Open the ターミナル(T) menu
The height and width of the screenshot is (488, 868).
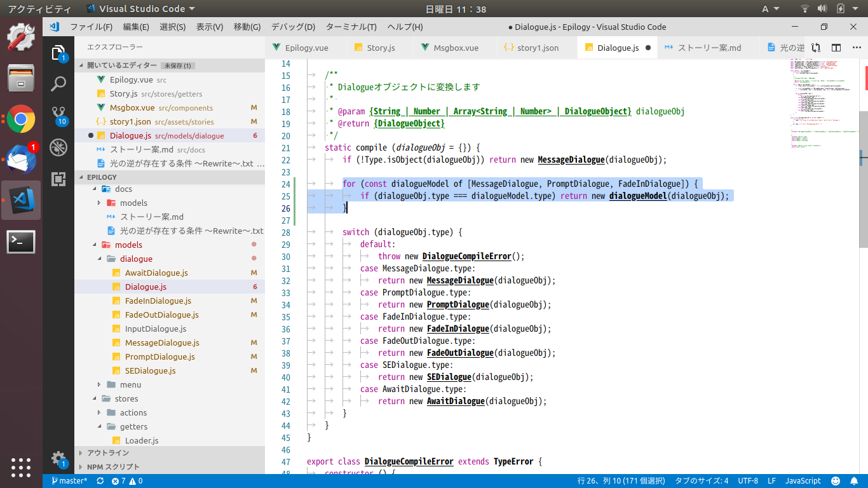coord(351,27)
